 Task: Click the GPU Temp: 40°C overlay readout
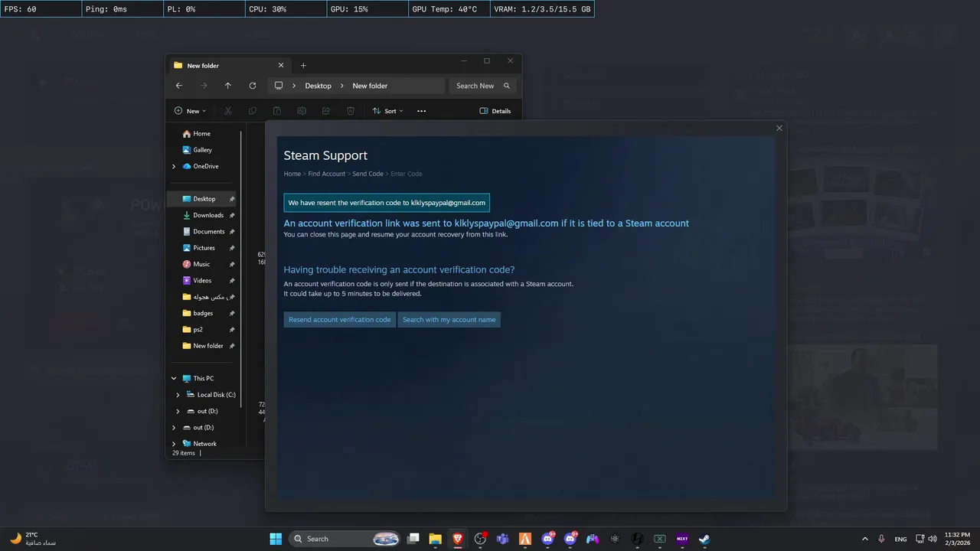pos(449,9)
